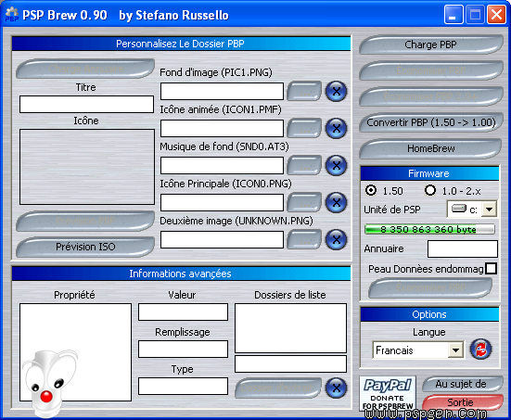Viewport: 511px width, 420px height.
Task: Click into the Titre text field
Action: click(x=86, y=104)
